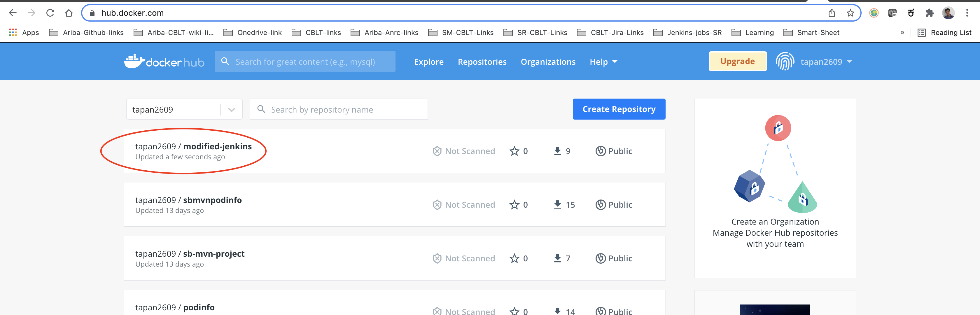The width and height of the screenshot is (980, 315).
Task: Open the Chrome profile avatar
Action: pyautogui.click(x=948, y=13)
